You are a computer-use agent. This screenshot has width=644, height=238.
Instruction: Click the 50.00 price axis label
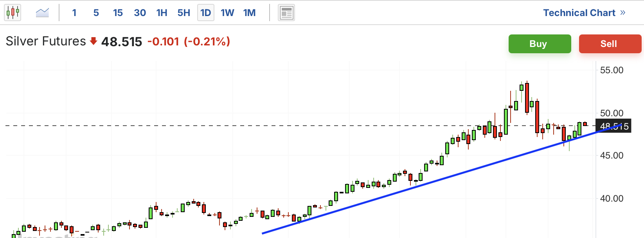pos(612,114)
